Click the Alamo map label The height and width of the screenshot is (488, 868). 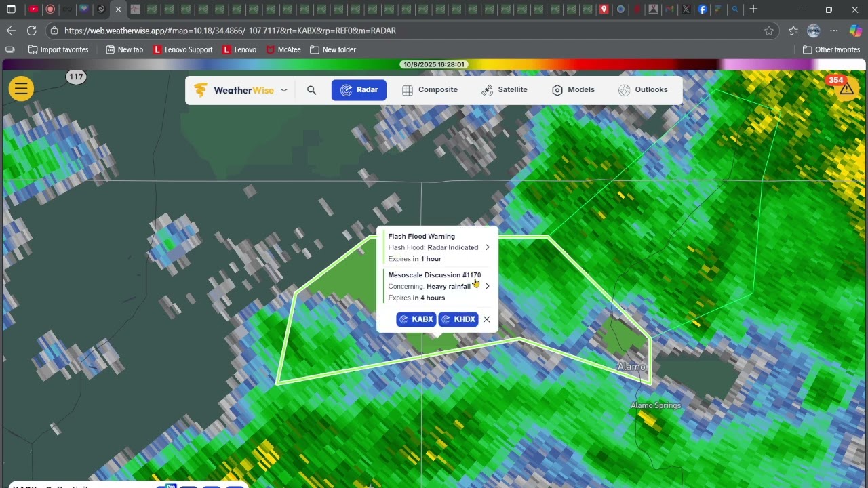point(631,367)
